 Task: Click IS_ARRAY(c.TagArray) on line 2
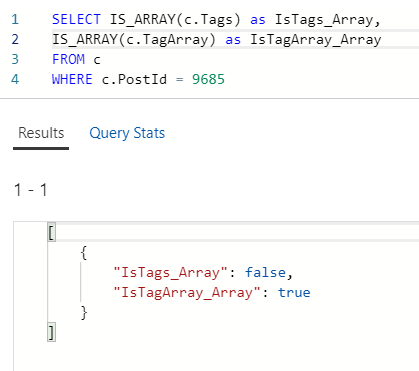coord(134,40)
